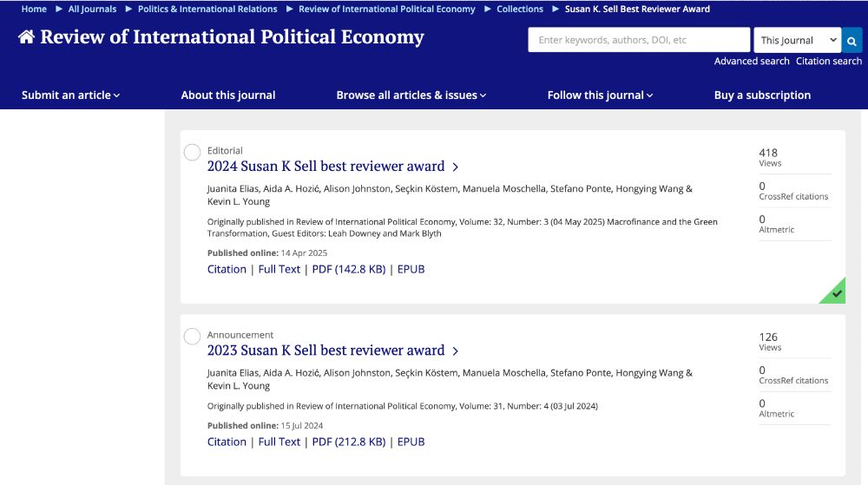868x485 pixels.
Task: Expand 'Browse all articles & issues' menu
Action: (x=411, y=95)
